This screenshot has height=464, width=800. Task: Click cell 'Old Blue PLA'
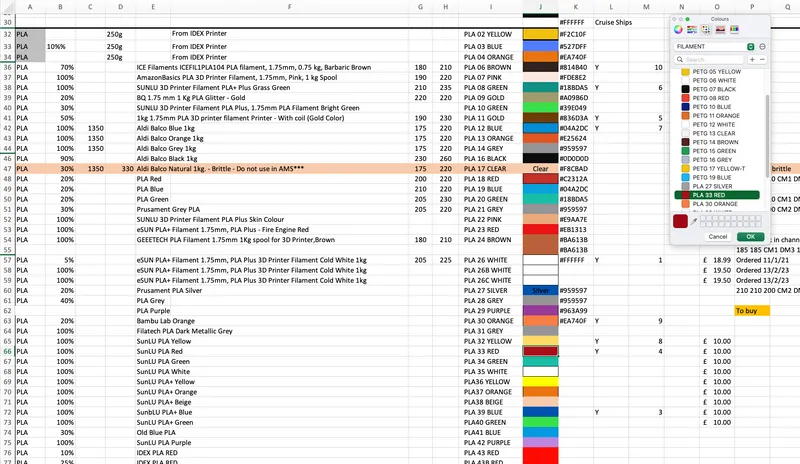[156, 432]
